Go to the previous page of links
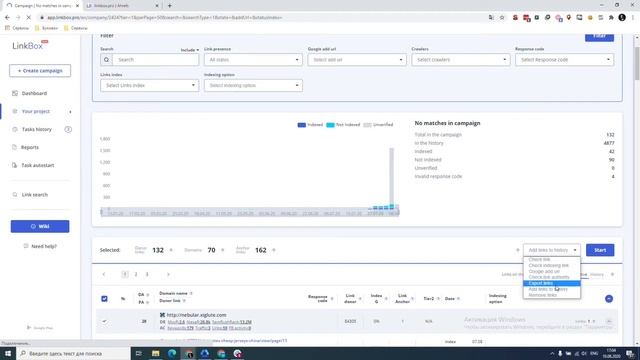Image resolution: width=640 pixels, height=360 pixels. pos(104,274)
